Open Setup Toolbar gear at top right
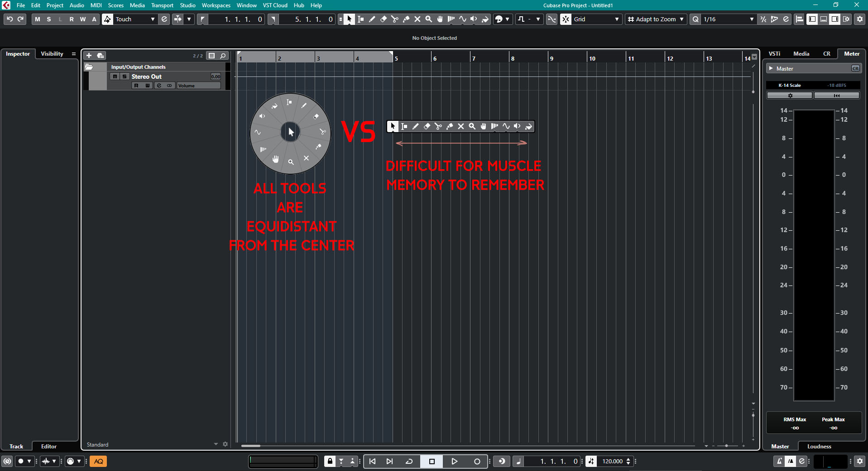The image size is (868, 471). click(859, 19)
